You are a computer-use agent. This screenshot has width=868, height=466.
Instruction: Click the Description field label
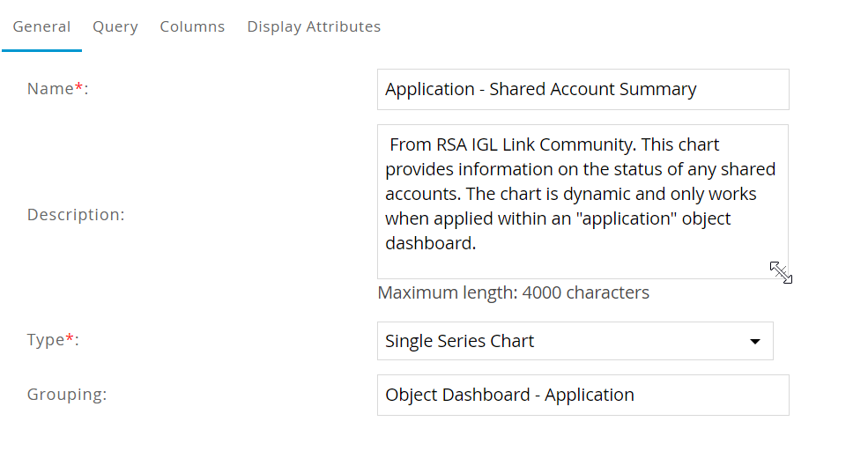point(76,215)
